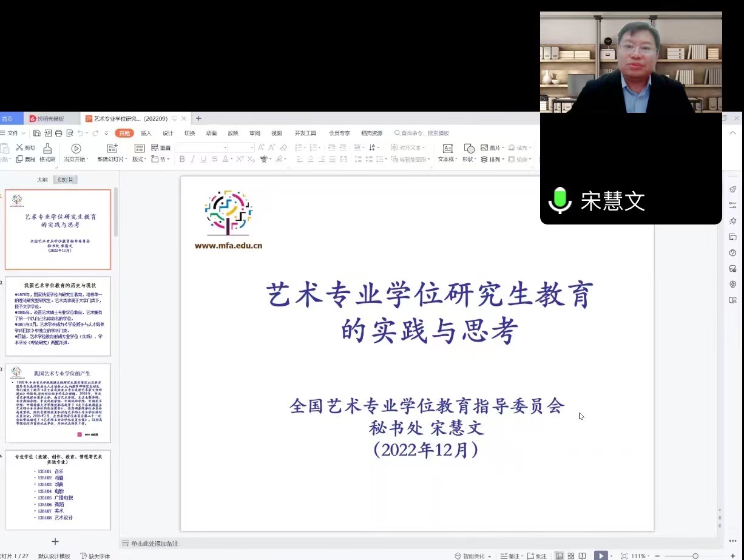Click the zoom slider handle
The width and height of the screenshot is (744, 560).
pyautogui.click(x=695, y=556)
